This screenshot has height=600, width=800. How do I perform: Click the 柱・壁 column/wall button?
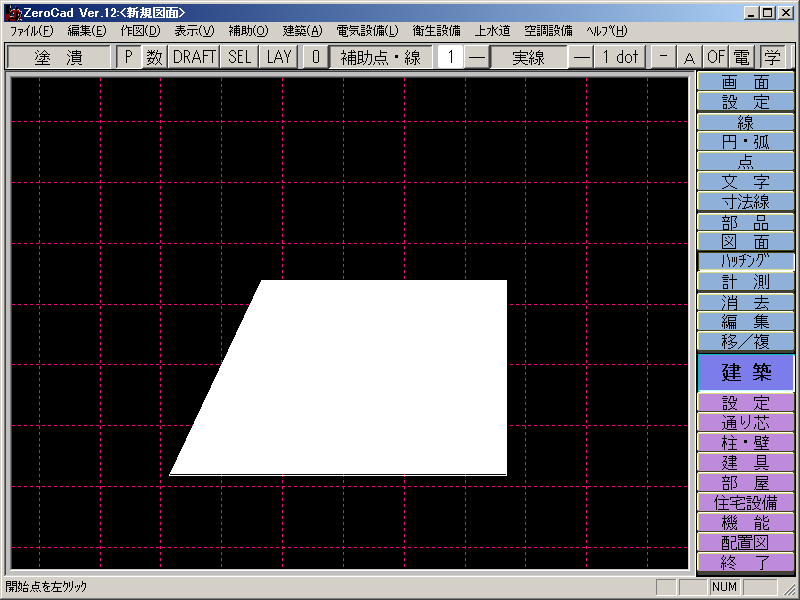(745, 442)
